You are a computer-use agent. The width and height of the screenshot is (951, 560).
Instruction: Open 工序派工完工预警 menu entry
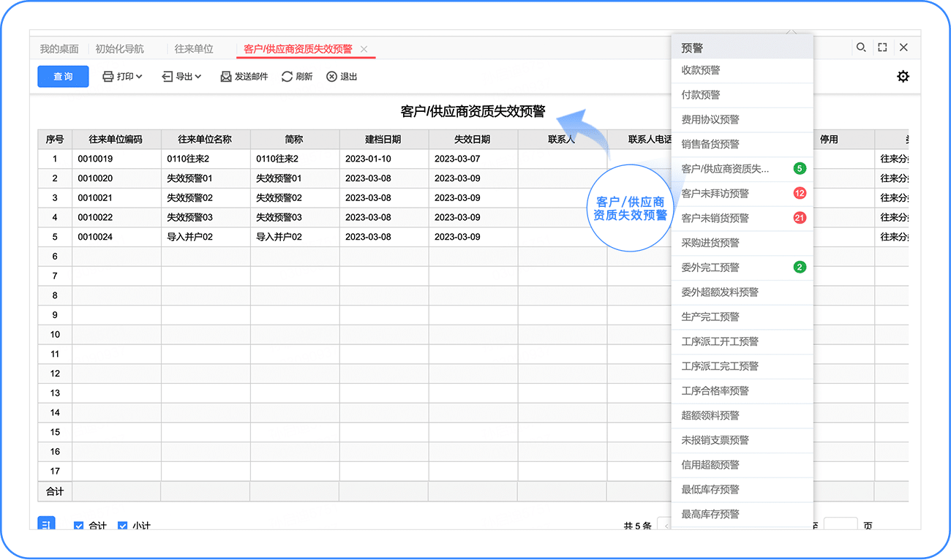click(x=742, y=366)
